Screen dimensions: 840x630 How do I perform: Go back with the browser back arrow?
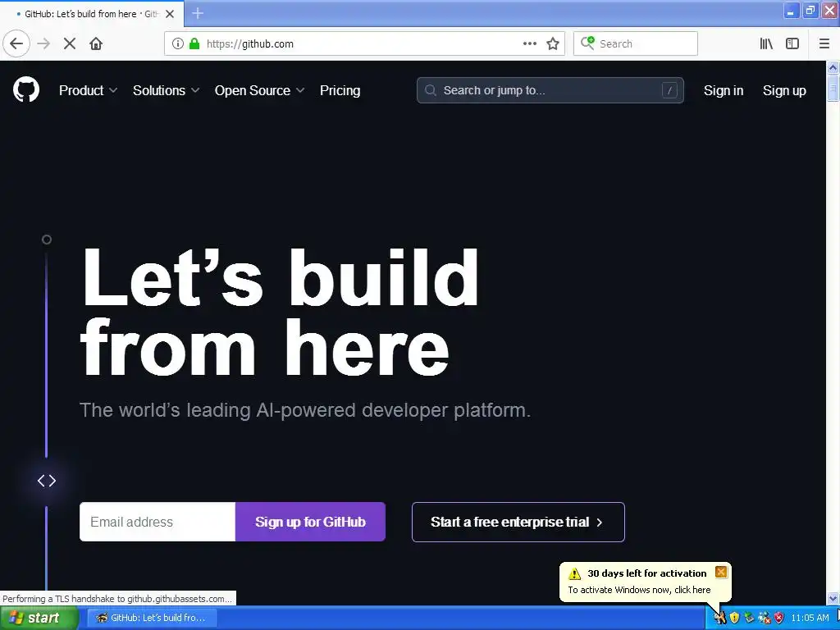[x=16, y=43]
